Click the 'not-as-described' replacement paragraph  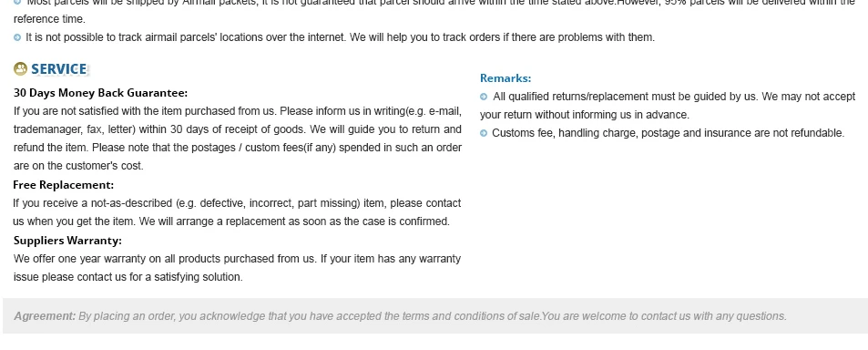coord(237,212)
